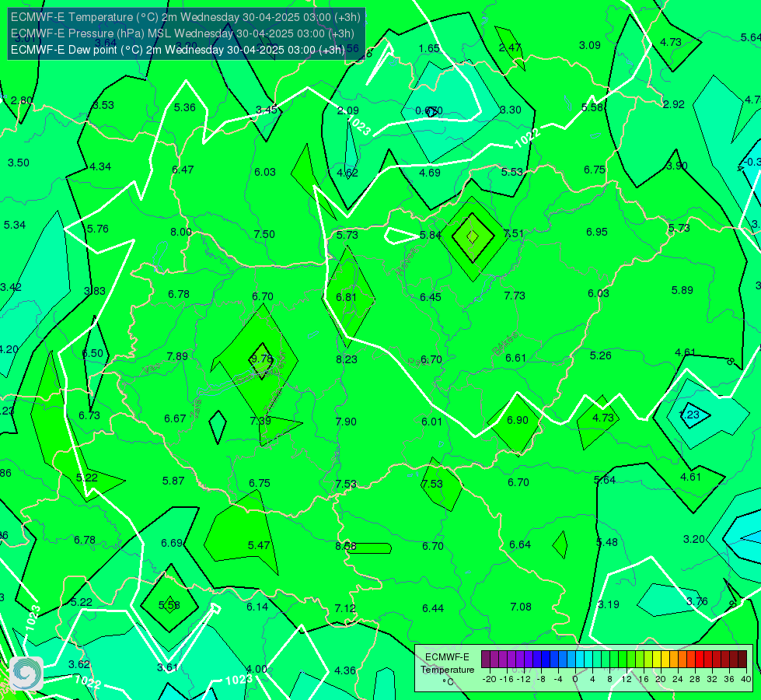Click the swirl logo icon in the corner

[x=26, y=673]
